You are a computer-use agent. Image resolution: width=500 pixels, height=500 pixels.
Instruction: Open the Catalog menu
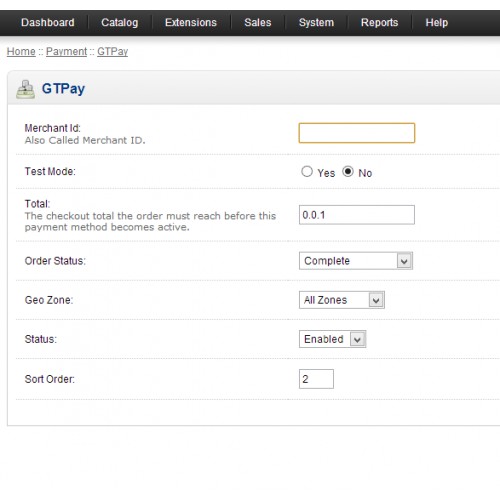(120, 23)
